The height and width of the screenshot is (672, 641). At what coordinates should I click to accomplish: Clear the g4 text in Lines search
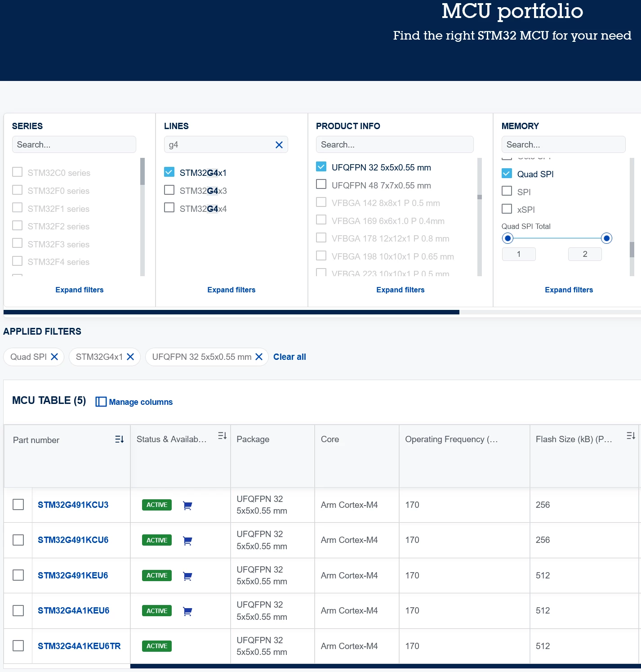coord(279,145)
